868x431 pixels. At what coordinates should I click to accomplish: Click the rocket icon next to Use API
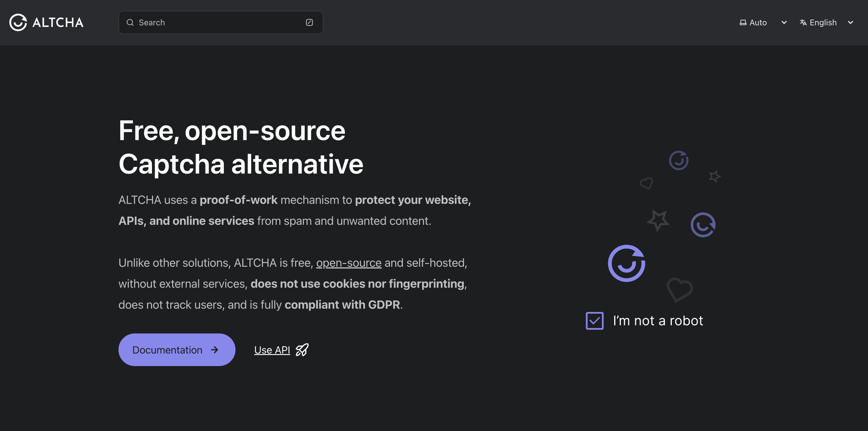(302, 350)
